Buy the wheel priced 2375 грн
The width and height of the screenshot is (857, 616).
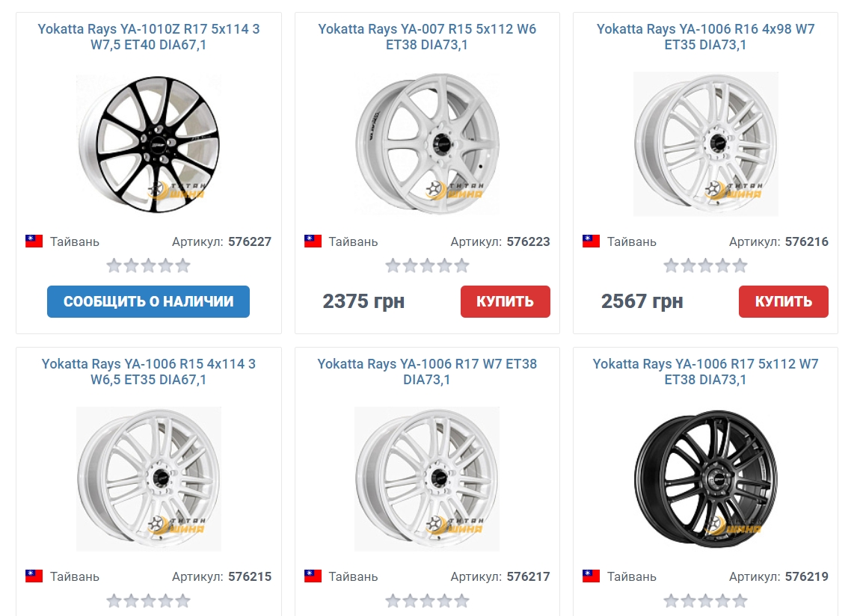[505, 301]
